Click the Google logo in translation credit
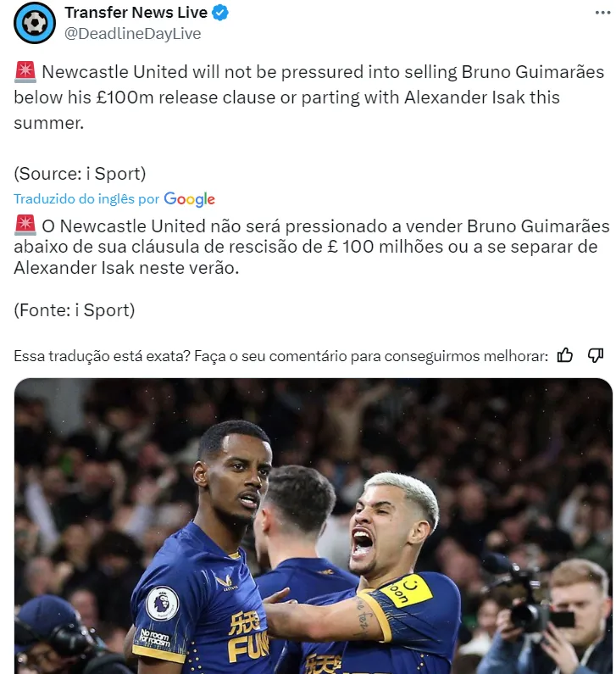This screenshot has height=674, width=616. pyautogui.click(x=190, y=199)
